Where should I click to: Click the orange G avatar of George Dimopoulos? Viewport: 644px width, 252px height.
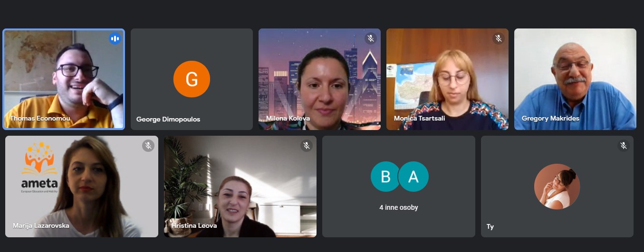[x=192, y=79]
